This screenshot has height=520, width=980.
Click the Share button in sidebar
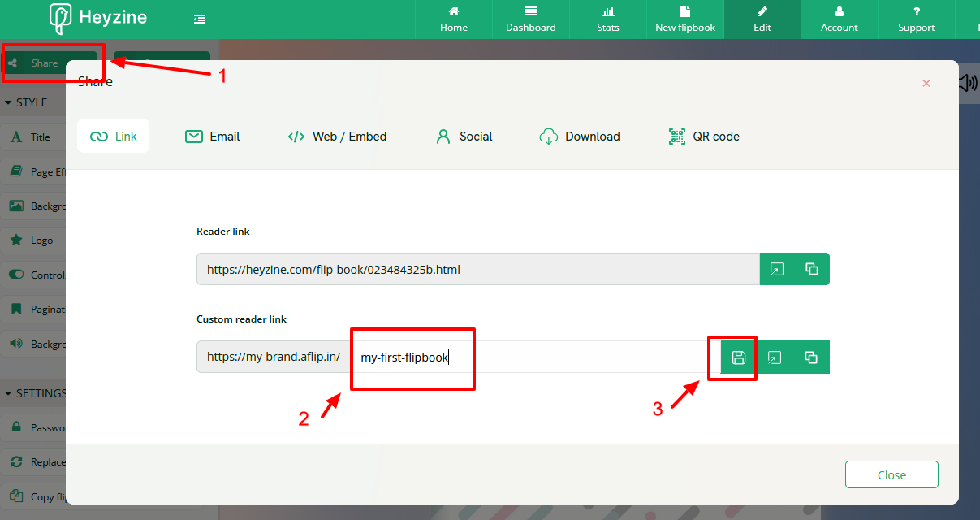(x=50, y=63)
